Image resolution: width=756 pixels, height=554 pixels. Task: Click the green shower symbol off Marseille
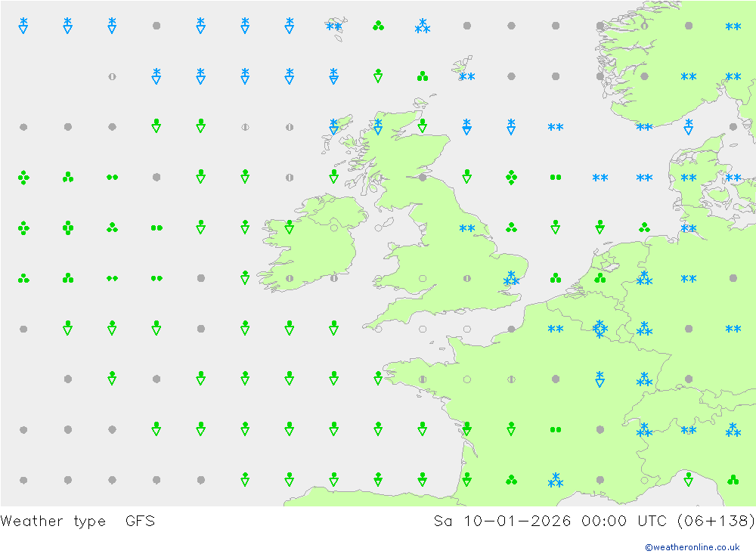(x=689, y=479)
